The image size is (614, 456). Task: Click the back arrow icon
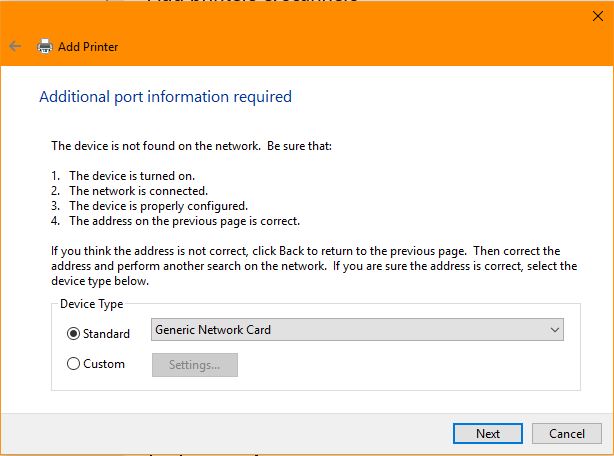coord(15,46)
